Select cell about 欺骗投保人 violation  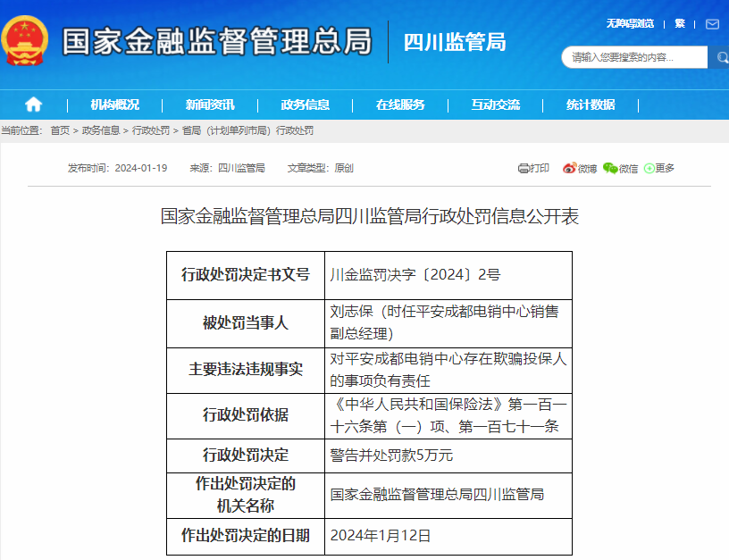coord(448,370)
